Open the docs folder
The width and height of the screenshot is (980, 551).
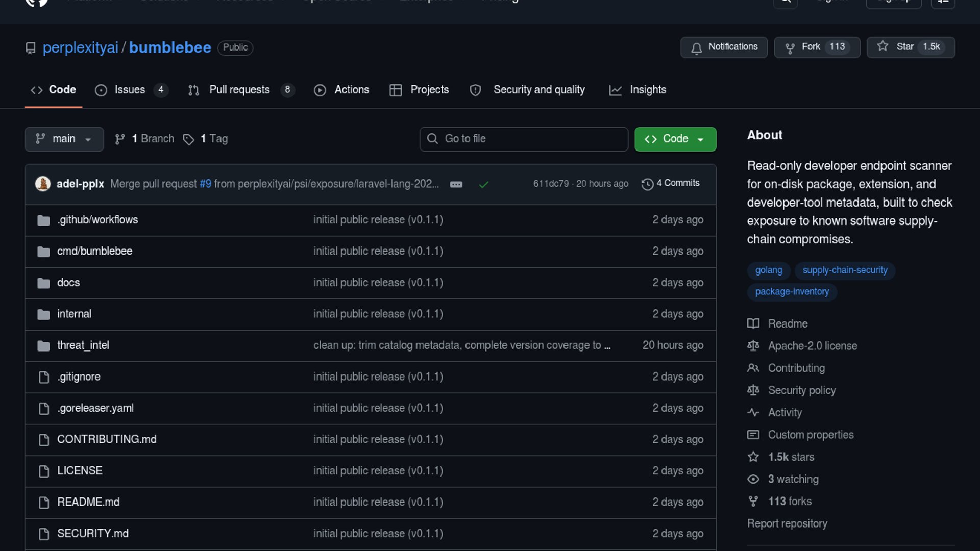point(68,283)
